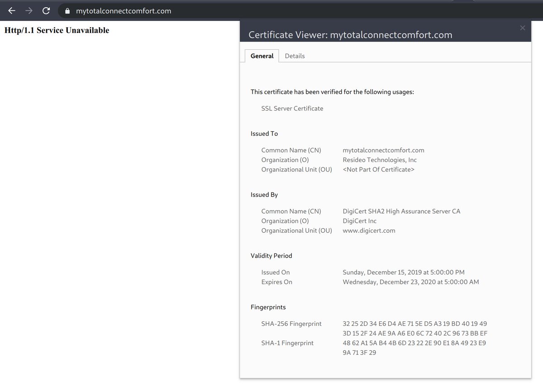Select the 'SSL Server Certificate' usage text

(x=292, y=109)
